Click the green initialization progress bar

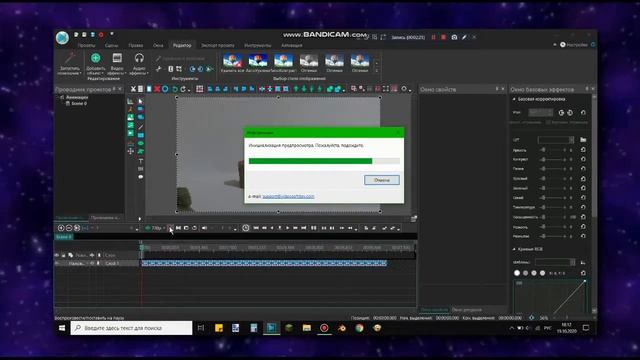click(x=324, y=161)
